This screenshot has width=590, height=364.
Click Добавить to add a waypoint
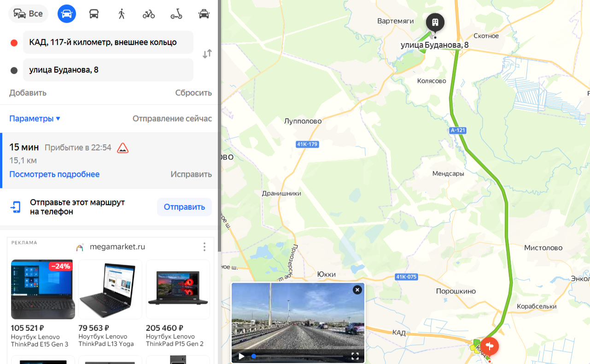[28, 93]
